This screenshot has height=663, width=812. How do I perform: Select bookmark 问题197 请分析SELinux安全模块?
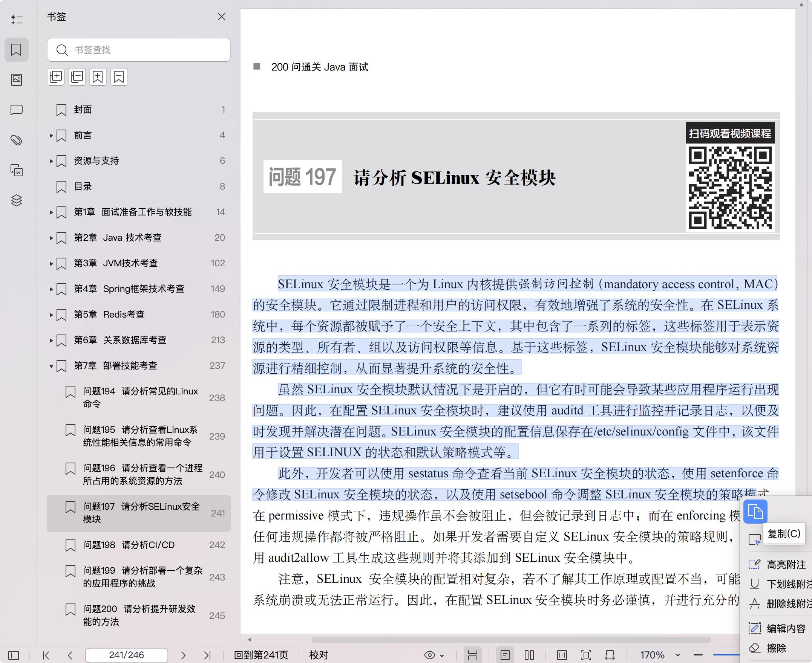pos(139,513)
